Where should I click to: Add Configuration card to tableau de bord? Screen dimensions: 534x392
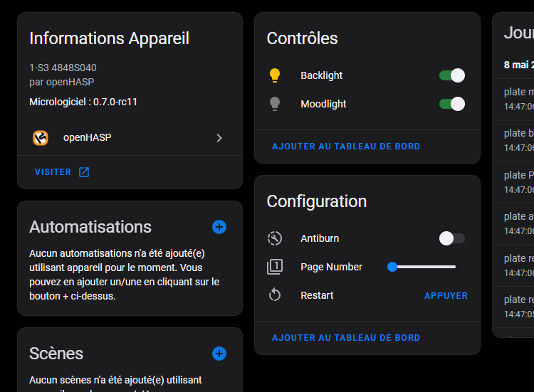[x=346, y=338]
